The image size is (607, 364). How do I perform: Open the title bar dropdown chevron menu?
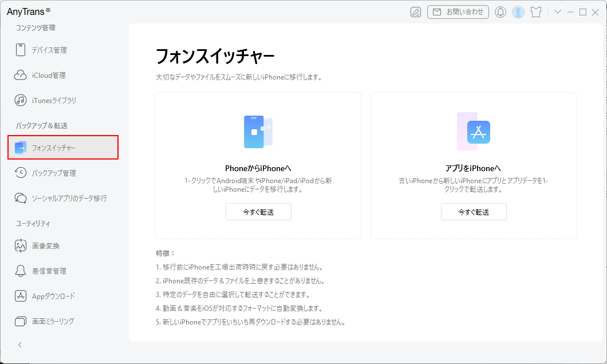tap(557, 11)
